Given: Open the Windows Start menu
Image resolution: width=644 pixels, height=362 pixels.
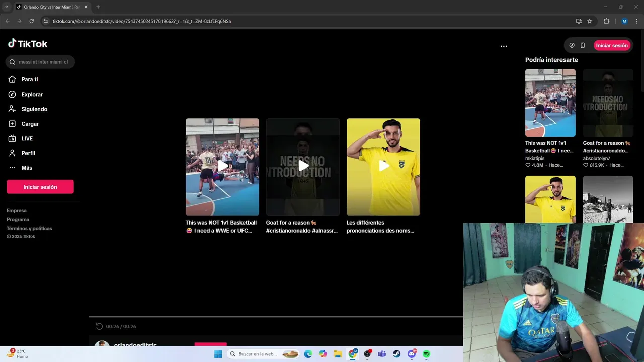Looking at the screenshot, I should pyautogui.click(x=218, y=354).
